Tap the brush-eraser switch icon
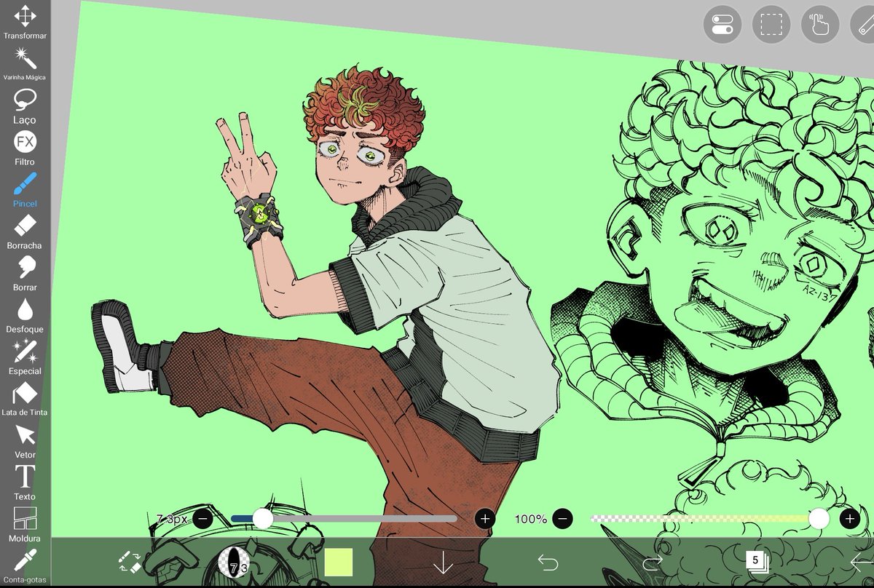The image size is (874, 588). (130, 562)
